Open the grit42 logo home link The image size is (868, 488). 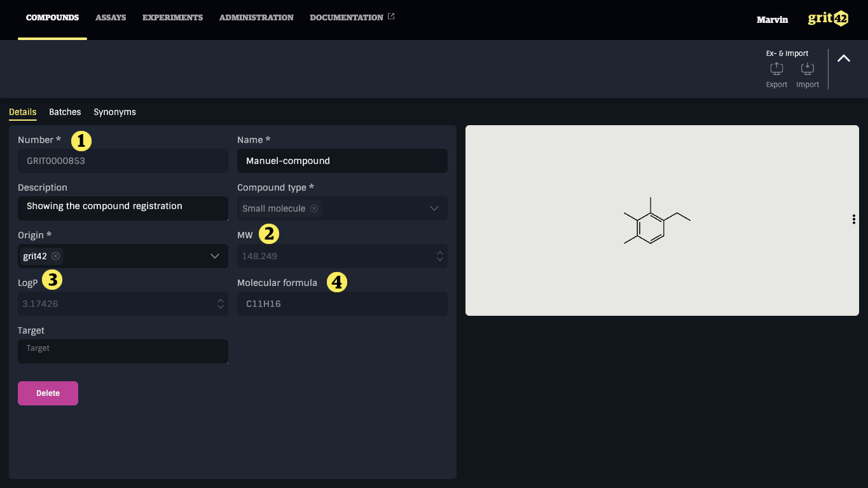click(x=828, y=18)
